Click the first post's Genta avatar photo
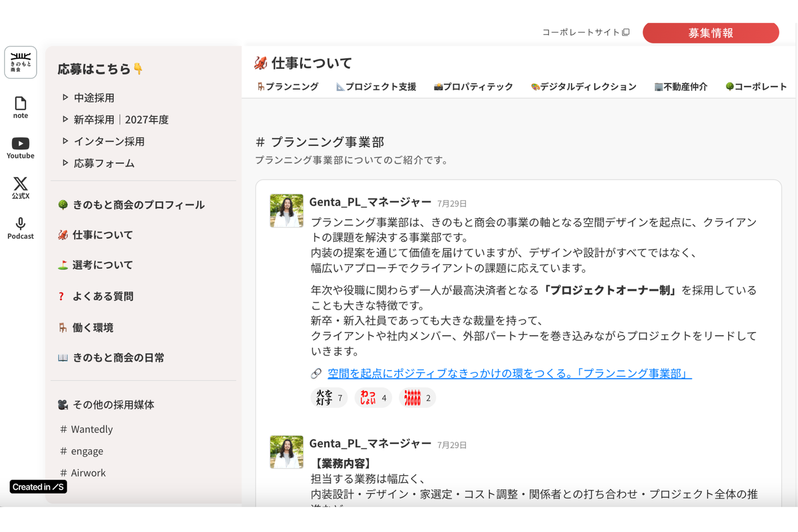The image size is (798, 532). coord(287,211)
